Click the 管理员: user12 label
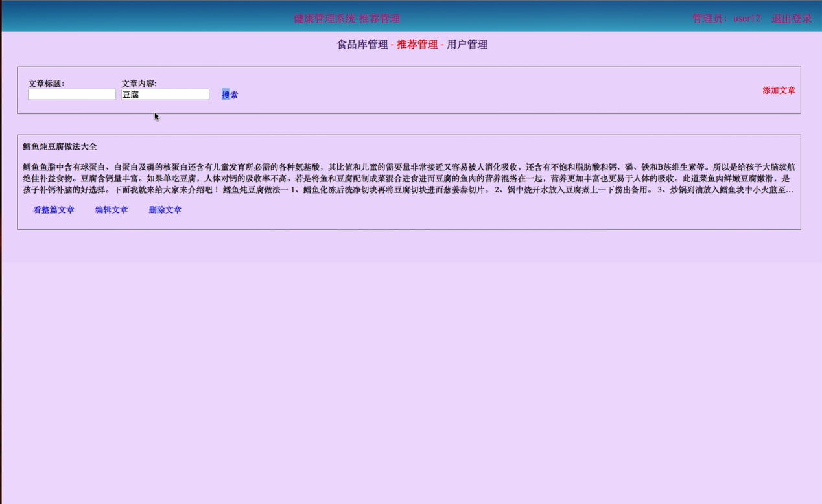The width and height of the screenshot is (822, 504). click(x=726, y=19)
